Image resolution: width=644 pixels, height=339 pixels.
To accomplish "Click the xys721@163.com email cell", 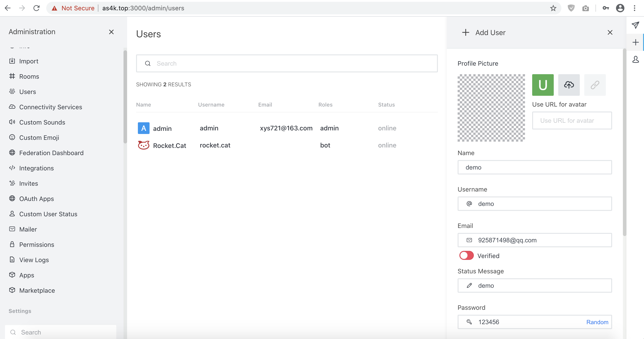I will tap(286, 128).
